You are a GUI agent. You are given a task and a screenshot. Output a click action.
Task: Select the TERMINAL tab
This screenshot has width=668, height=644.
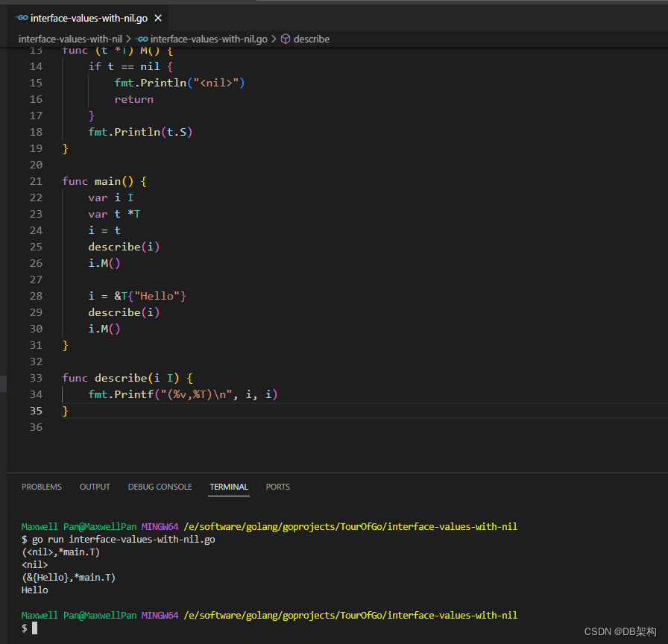[x=228, y=486]
